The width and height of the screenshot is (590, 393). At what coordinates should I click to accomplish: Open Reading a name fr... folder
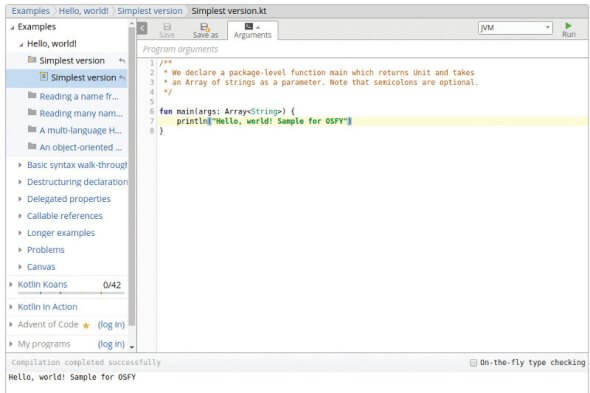click(x=79, y=96)
